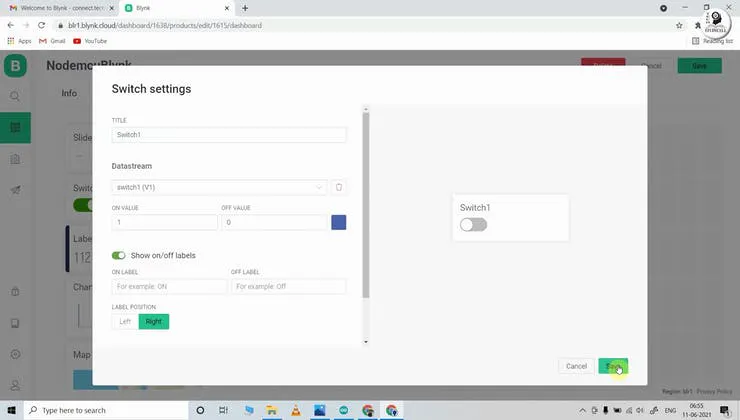Save the Switch settings
The image size is (740, 420).
613,366
